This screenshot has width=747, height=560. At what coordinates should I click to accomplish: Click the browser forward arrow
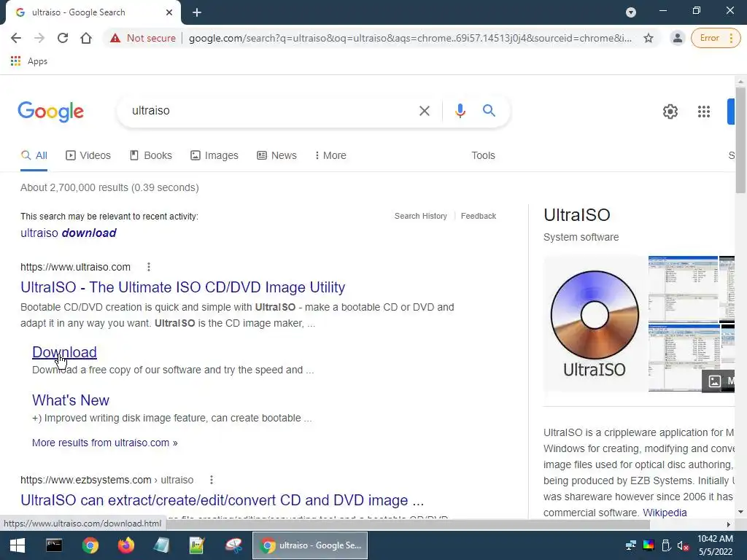(x=39, y=38)
